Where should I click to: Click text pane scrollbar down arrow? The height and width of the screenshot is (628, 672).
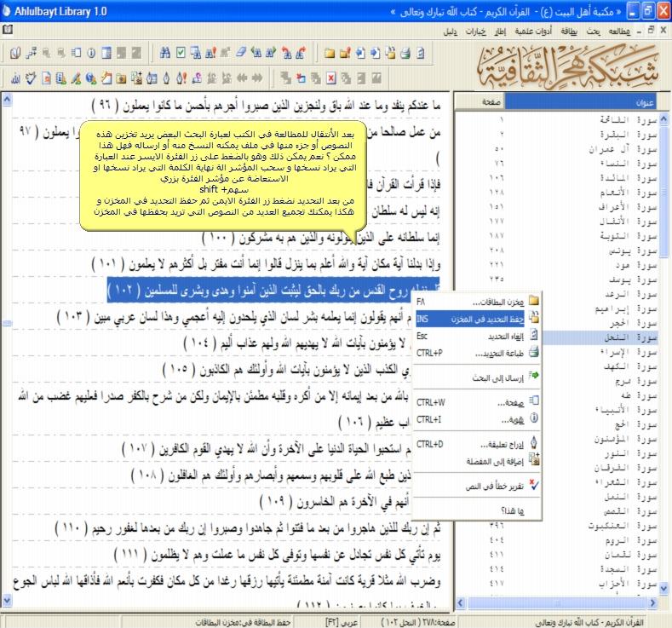(x=7, y=599)
